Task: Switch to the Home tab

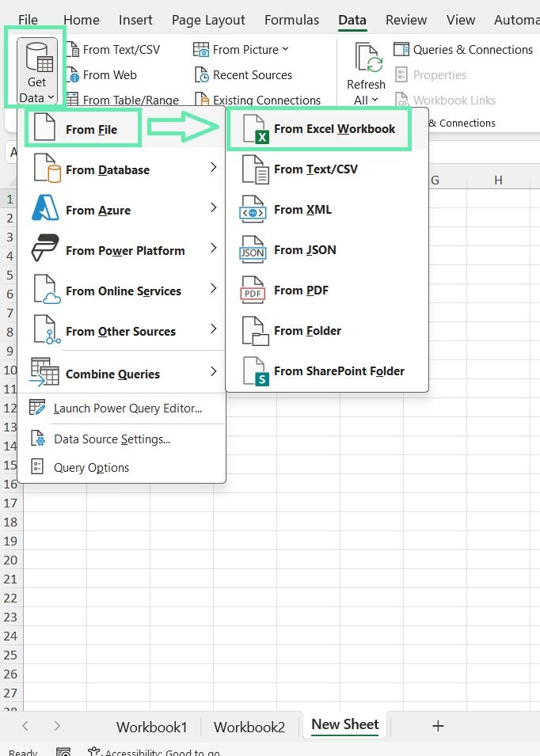Action: [x=82, y=20]
